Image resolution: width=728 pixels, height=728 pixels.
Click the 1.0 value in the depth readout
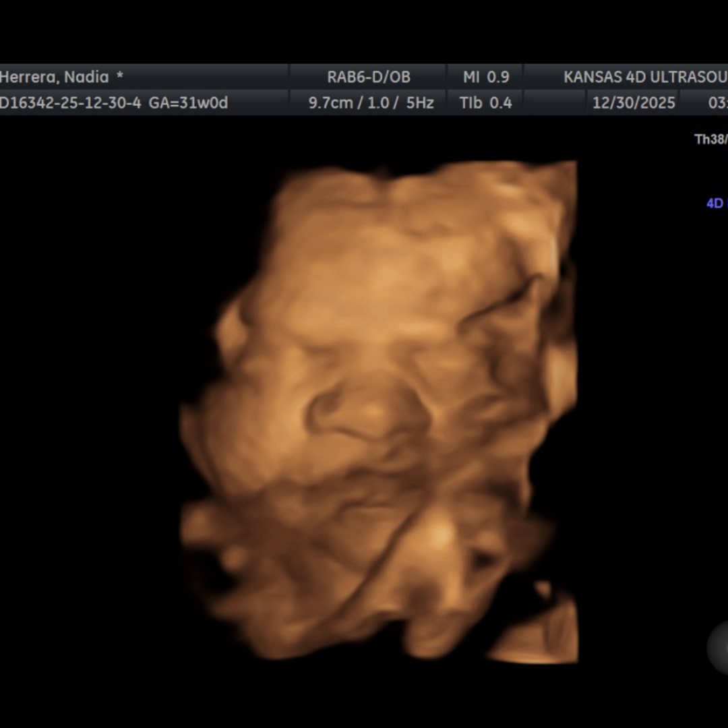coord(380,103)
